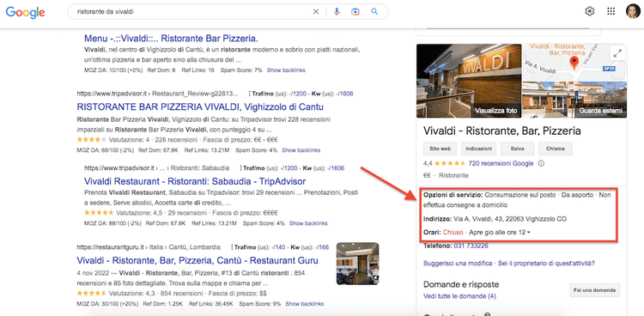Open Vivaldi Restaurant Sabaudia TripAdvisor result
The height and width of the screenshot is (316, 644).
pos(195,181)
